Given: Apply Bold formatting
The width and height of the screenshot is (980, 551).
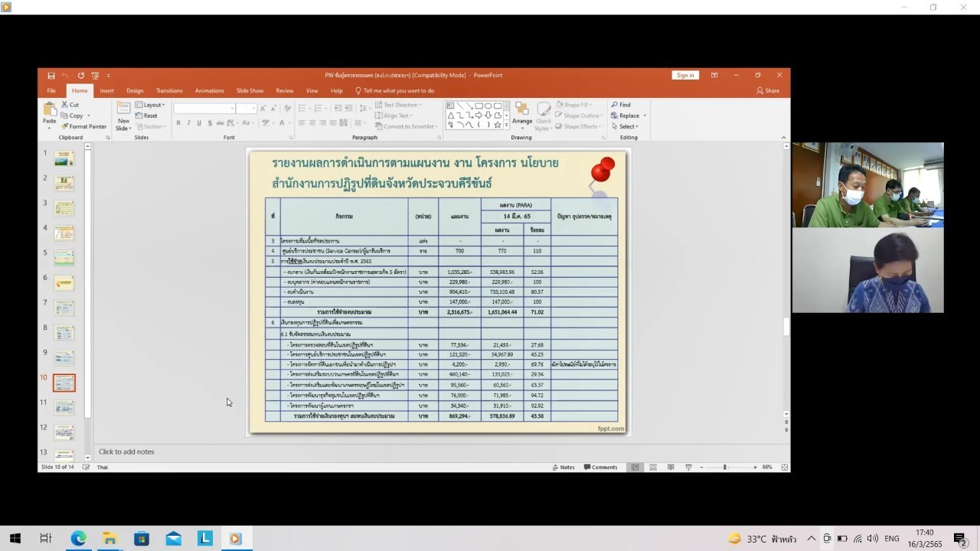Looking at the screenshot, I should [178, 122].
